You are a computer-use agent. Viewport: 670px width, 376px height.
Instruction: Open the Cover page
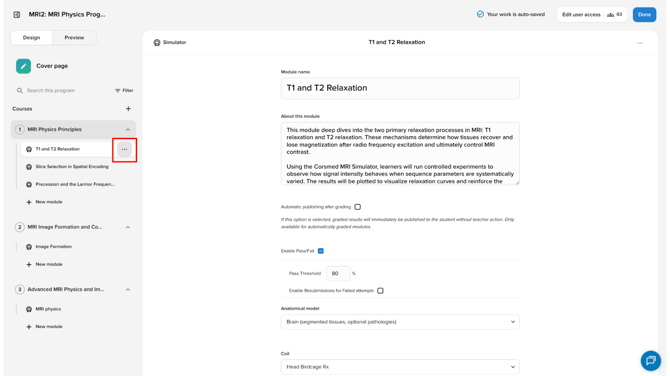[52, 66]
